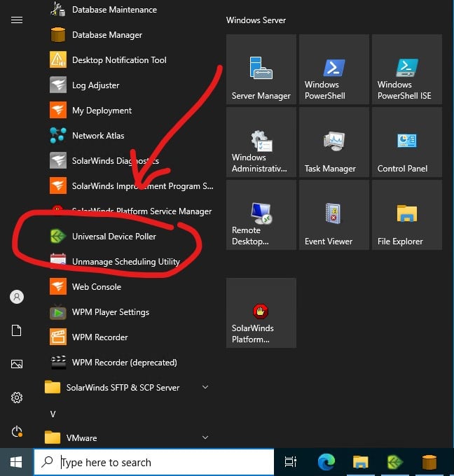Open the Desktop Notification Tool icon
This screenshot has width=454, height=476.
click(x=57, y=59)
